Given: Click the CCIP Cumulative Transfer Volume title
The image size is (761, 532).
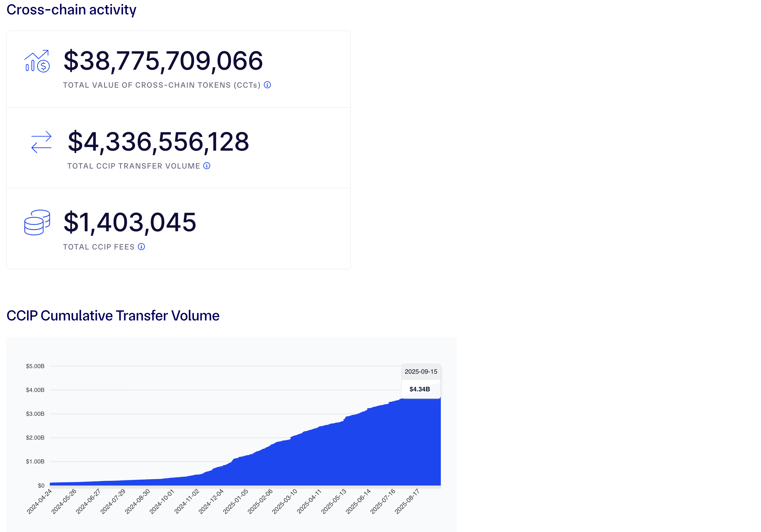Looking at the screenshot, I should click(x=113, y=315).
